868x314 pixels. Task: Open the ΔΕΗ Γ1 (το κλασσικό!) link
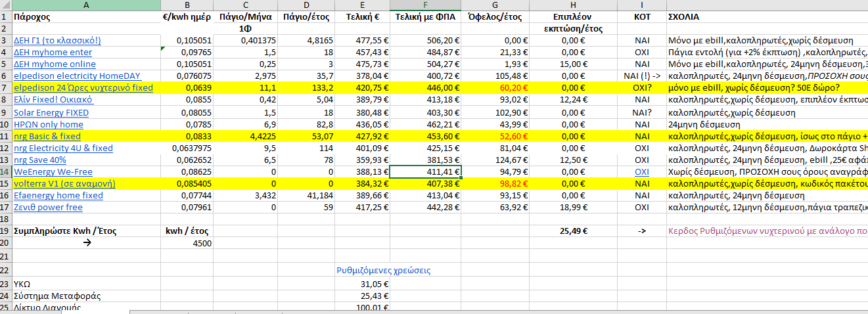click(57, 41)
